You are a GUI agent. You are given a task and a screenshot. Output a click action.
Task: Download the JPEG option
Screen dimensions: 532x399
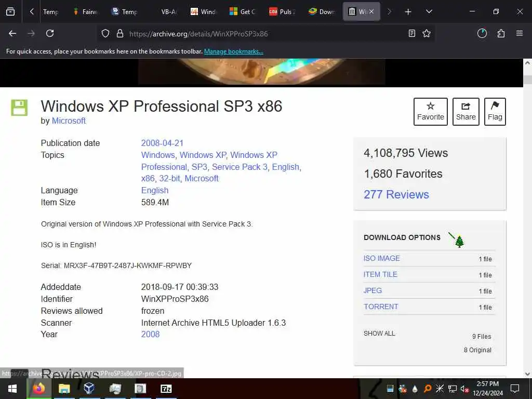point(373,290)
